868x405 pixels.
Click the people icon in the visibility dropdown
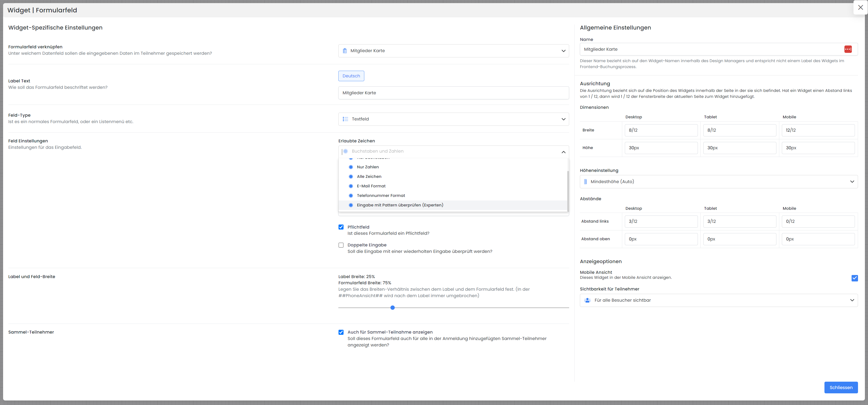coord(587,300)
